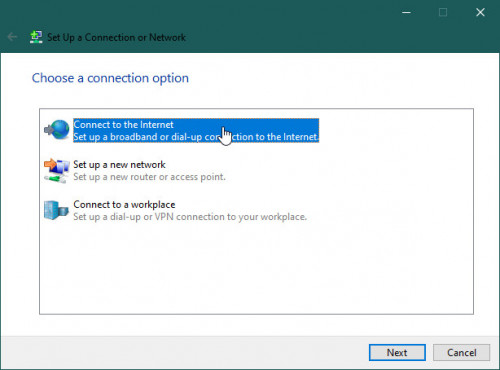Click the Next button

[x=397, y=352]
